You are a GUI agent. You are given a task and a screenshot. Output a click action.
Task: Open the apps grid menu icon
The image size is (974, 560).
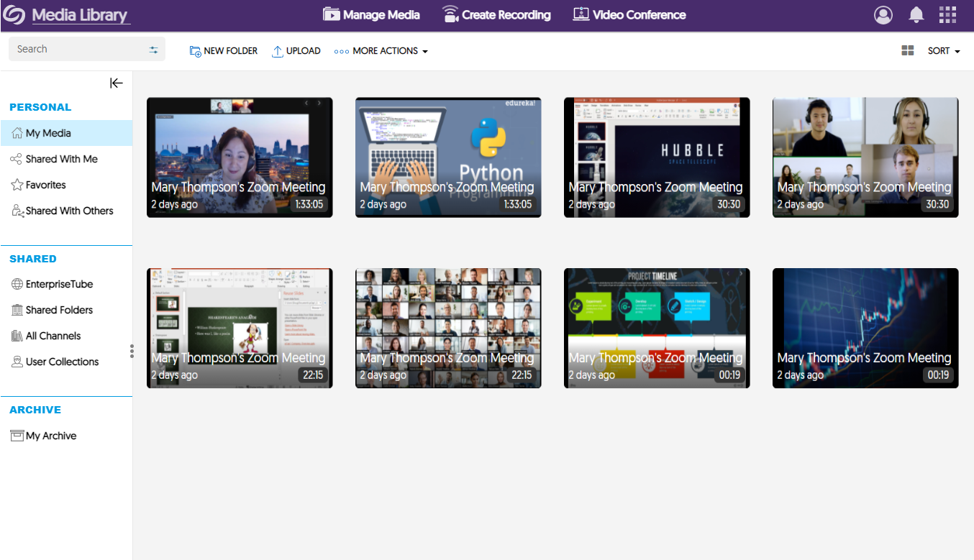[948, 15]
